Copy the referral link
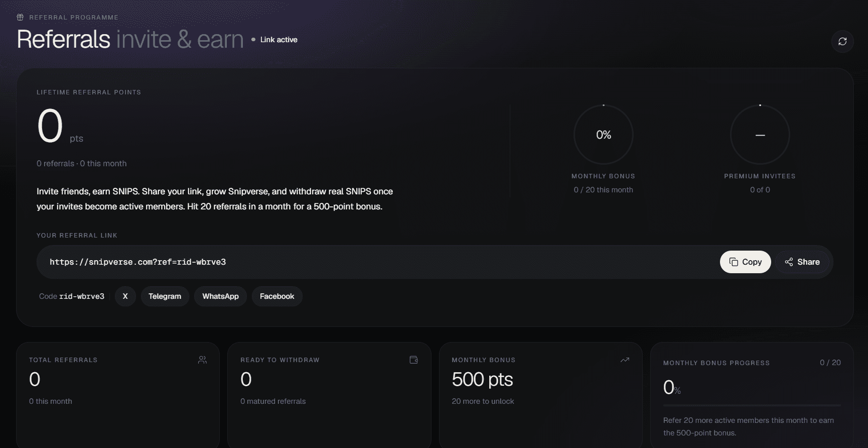The image size is (868, 448). click(745, 262)
